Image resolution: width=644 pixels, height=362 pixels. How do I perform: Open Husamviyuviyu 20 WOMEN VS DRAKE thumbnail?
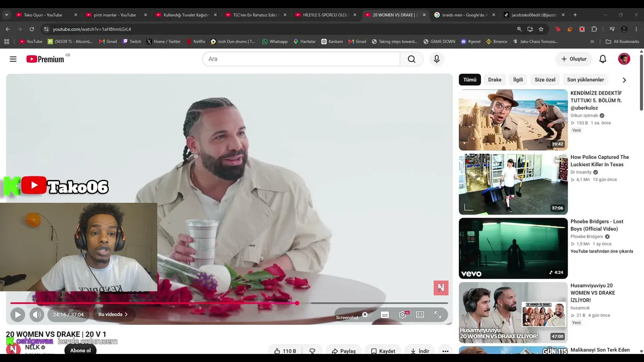[x=513, y=313]
